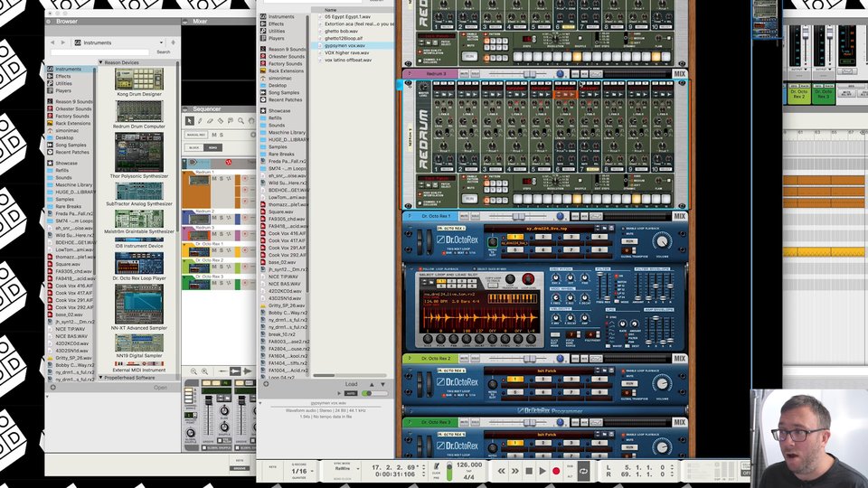Switch sequencer to BLOCK view
The image size is (868, 488).
[x=193, y=147]
